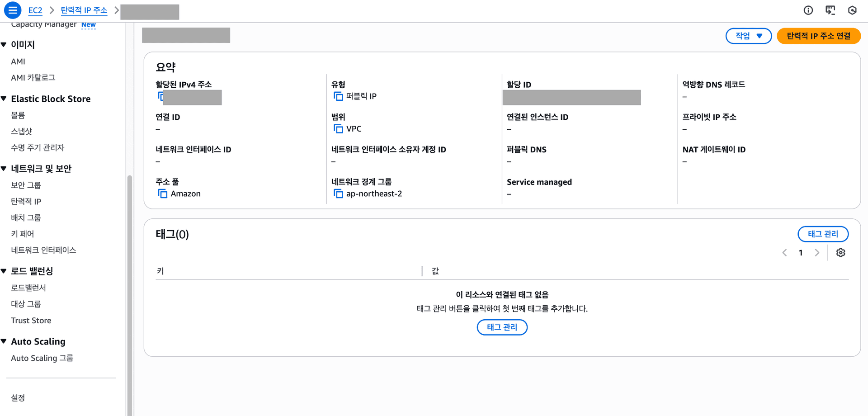The height and width of the screenshot is (416, 868).
Task: Select 탄력적 IP in the sidebar
Action: 26,201
